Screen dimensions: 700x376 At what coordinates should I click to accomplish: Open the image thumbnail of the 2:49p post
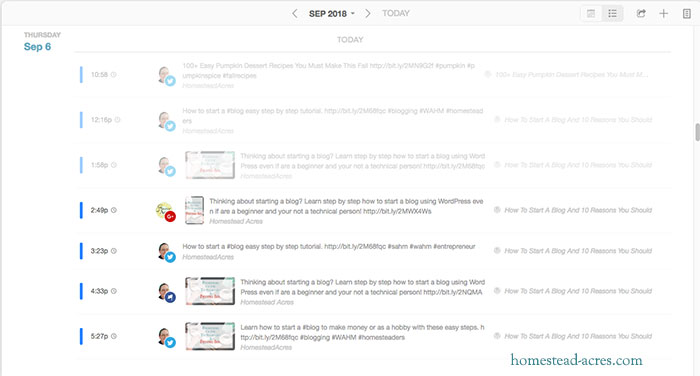(195, 210)
